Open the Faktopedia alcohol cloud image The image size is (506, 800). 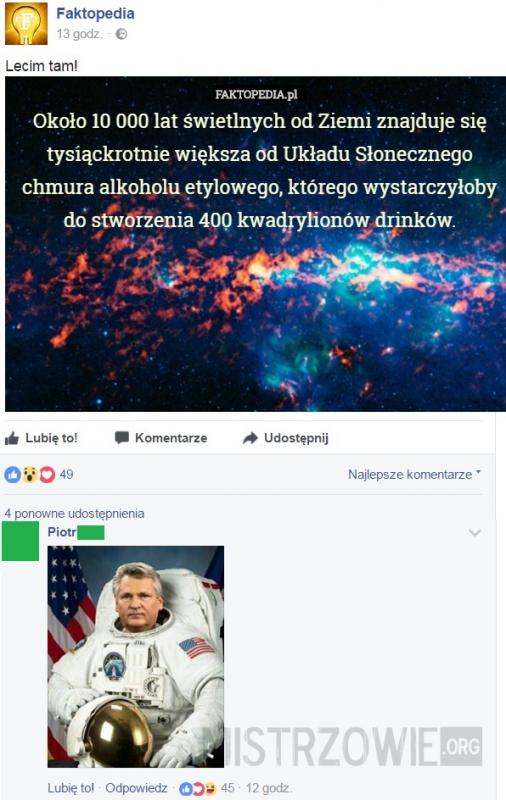pos(255,244)
